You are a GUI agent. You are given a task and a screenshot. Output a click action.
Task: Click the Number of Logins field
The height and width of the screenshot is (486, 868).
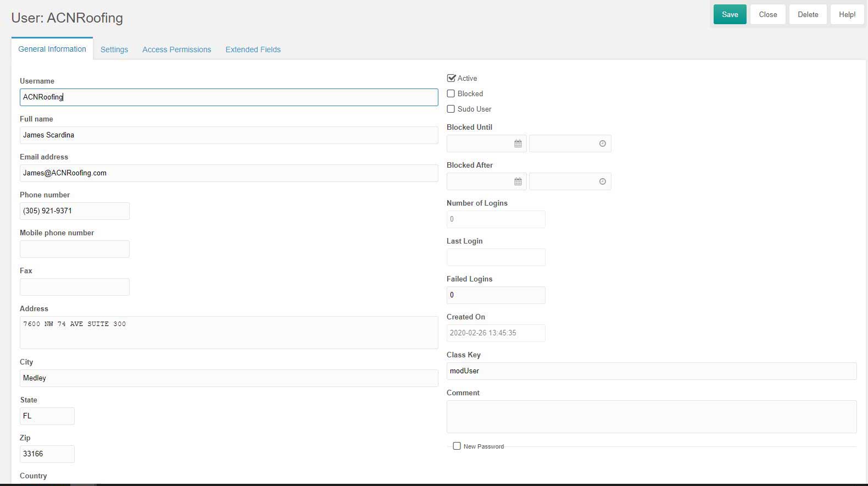[x=496, y=219]
